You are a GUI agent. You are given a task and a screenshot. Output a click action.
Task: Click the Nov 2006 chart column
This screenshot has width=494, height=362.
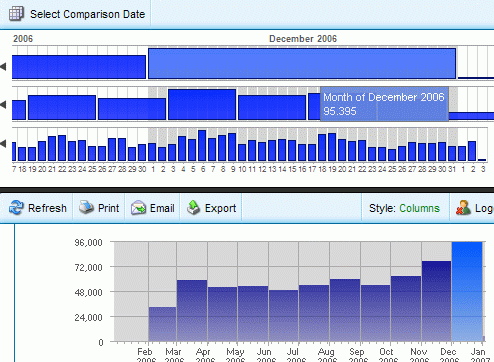coord(436,301)
